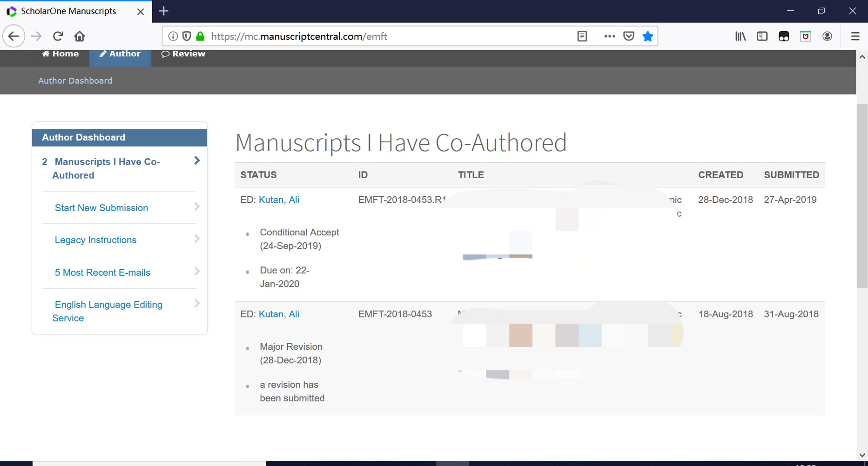Viewport: 868px width, 466px height.
Task: Click editor Kutan, Ali link in Major Revision row
Action: pos(279,314)
